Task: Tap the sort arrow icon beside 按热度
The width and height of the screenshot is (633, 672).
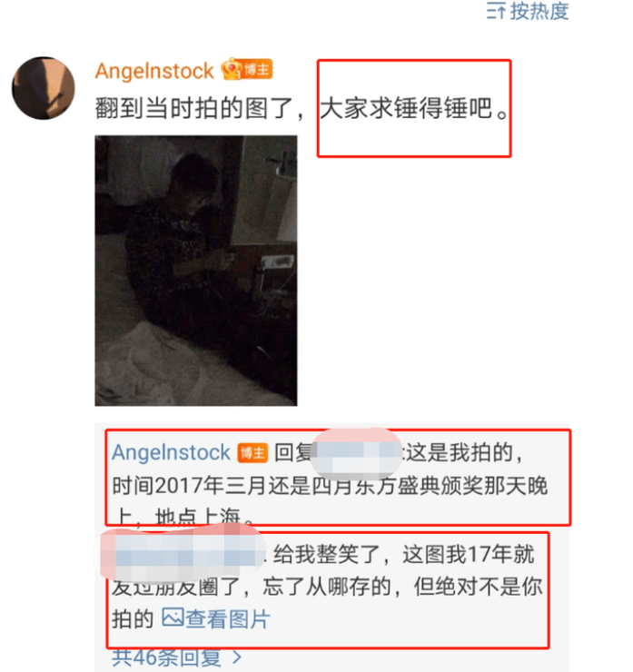Action: coord(496,11)
